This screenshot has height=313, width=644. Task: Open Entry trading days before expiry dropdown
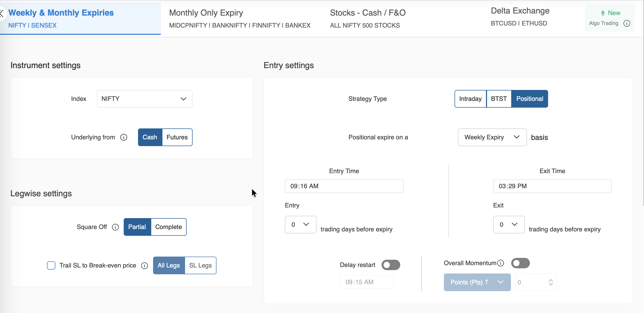click(300, 225)
